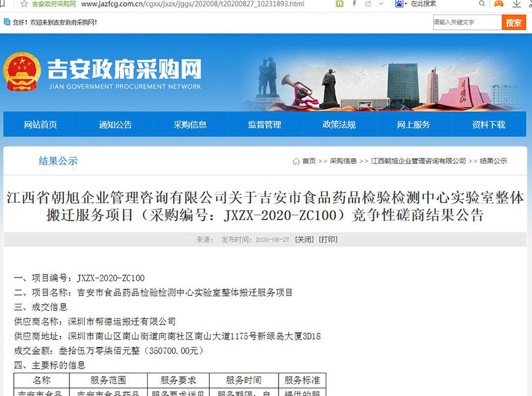Focus the 请输入关键文字 search field
Screen dimensions: 532x396
click(467, 23)
